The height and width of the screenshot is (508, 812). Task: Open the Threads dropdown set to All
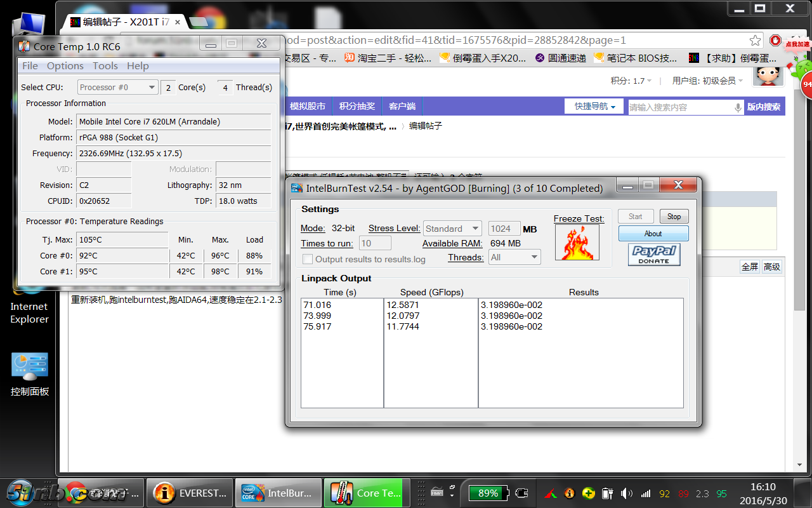click(x=514, y=257)
